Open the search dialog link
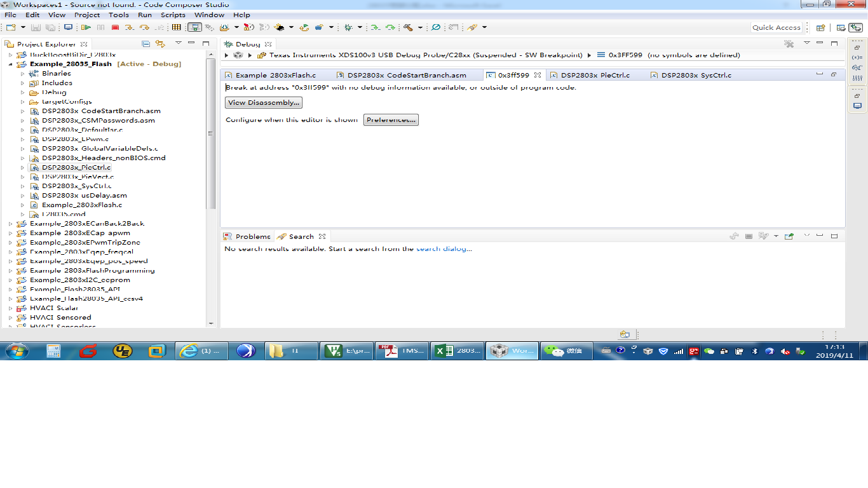Screen dimensions: 868x488 pos(444,249)
